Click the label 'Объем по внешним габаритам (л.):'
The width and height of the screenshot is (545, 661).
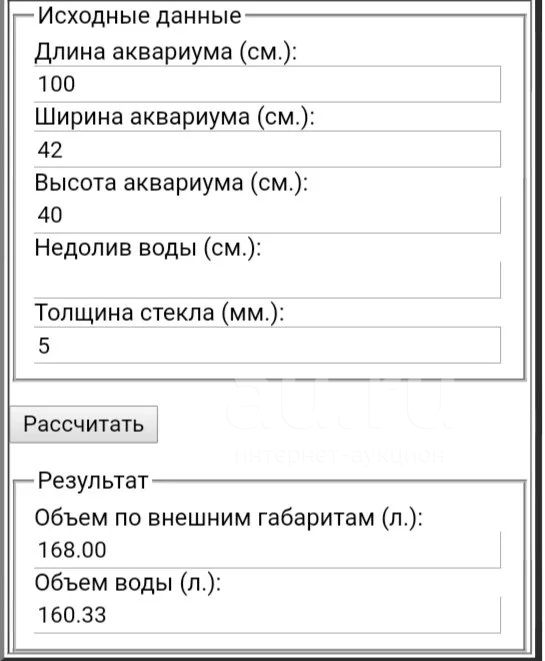coord(228,518)
